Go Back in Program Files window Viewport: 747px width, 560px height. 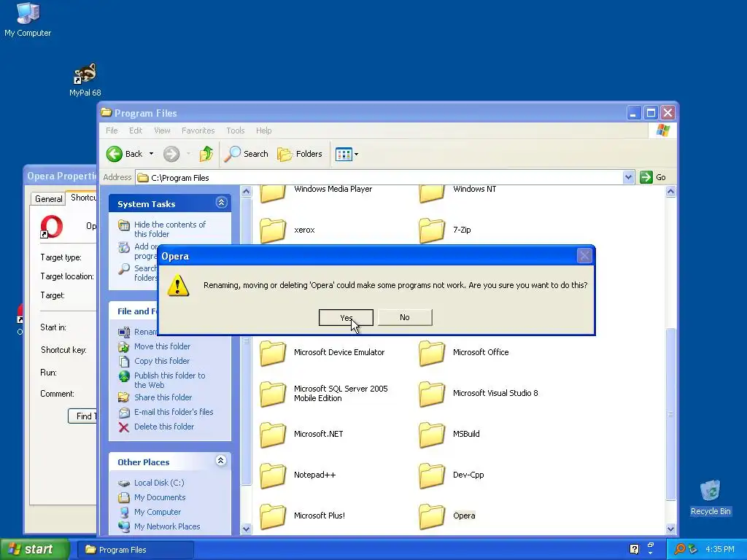pyautogui.click(x=125, y=154)
